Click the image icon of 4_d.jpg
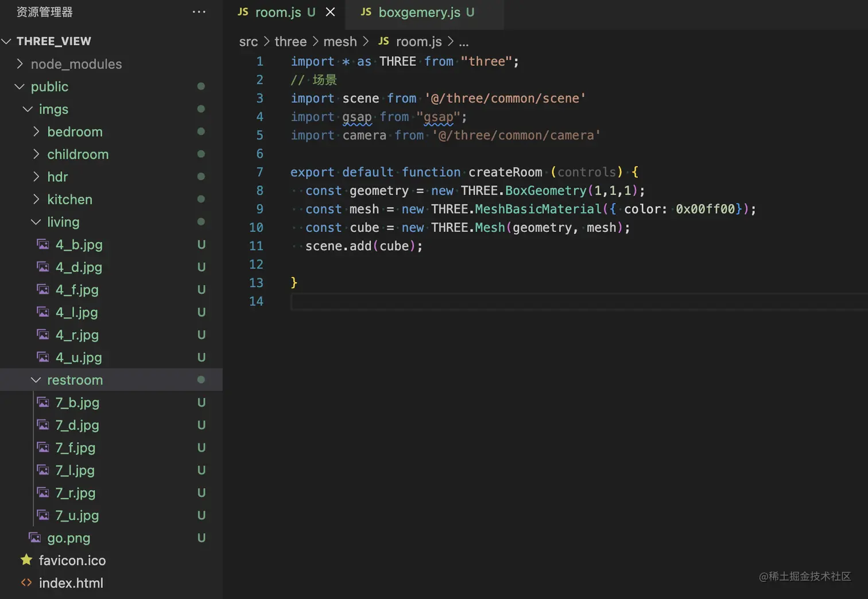Viewport: 868px width, 599px height. [x=43, y=267]
